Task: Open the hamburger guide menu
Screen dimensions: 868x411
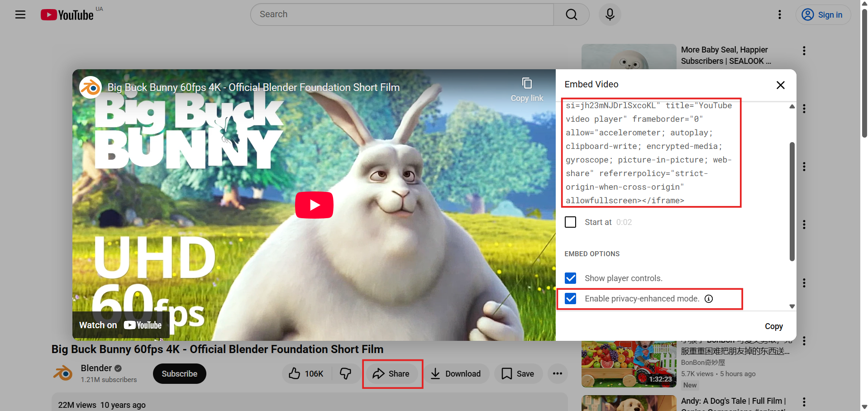Action: click(20, 14)
